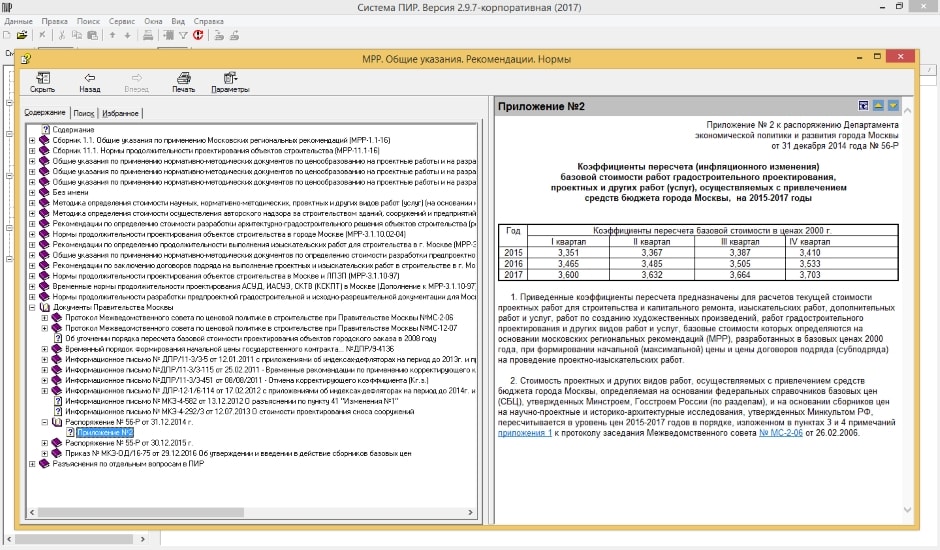Click the up triangle icon in article header
This screenshot has width=940, height=550.
coord(878,106)
